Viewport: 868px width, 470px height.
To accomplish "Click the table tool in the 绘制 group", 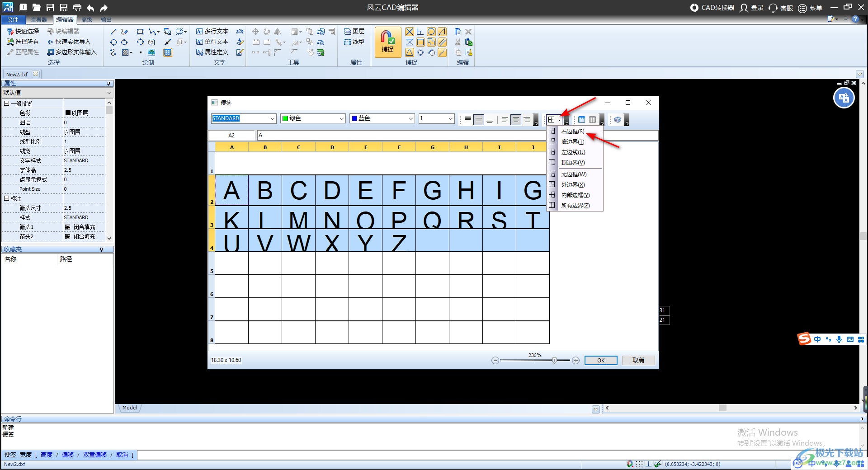I will (167, 52).
